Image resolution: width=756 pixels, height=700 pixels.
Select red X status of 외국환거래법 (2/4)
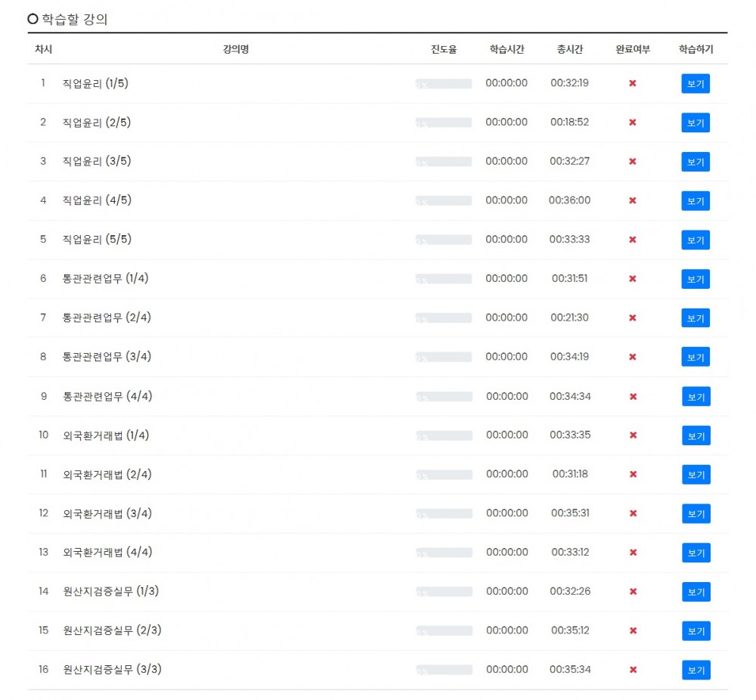coord(633,475)
